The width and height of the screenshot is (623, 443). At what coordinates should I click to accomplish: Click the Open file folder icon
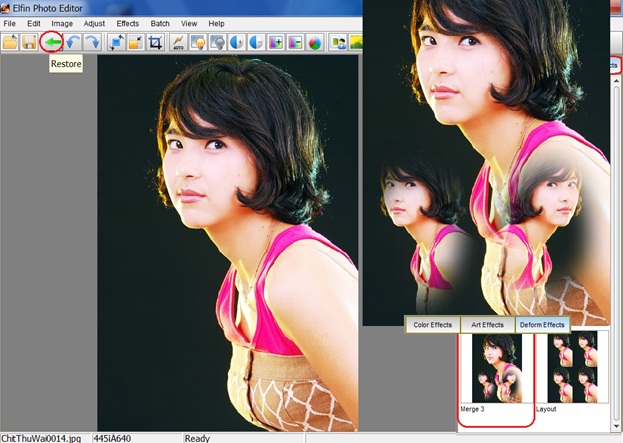coord(10,42)
